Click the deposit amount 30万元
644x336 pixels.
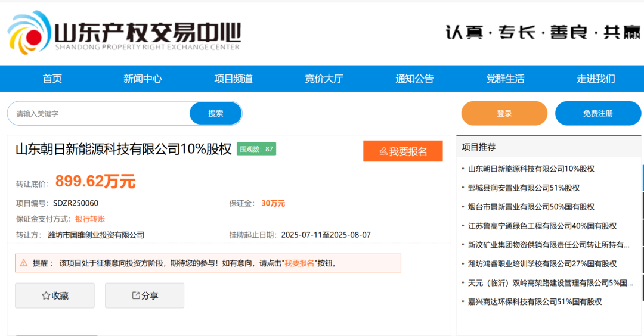273,203
